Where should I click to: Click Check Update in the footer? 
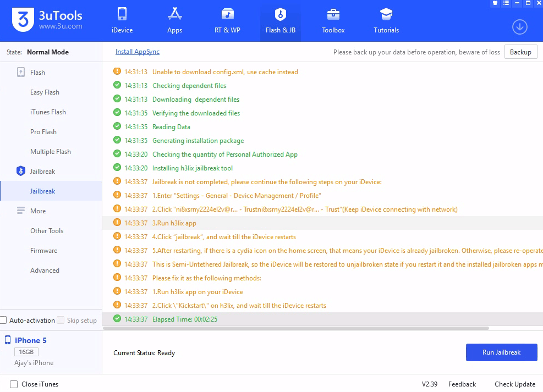tap(515, 384)
